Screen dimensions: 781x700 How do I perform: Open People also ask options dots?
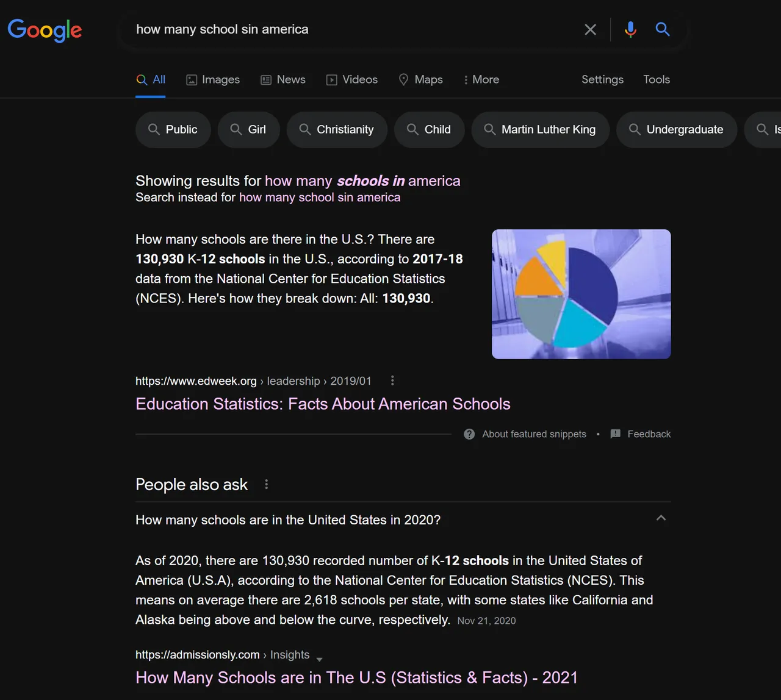point(266,484)
